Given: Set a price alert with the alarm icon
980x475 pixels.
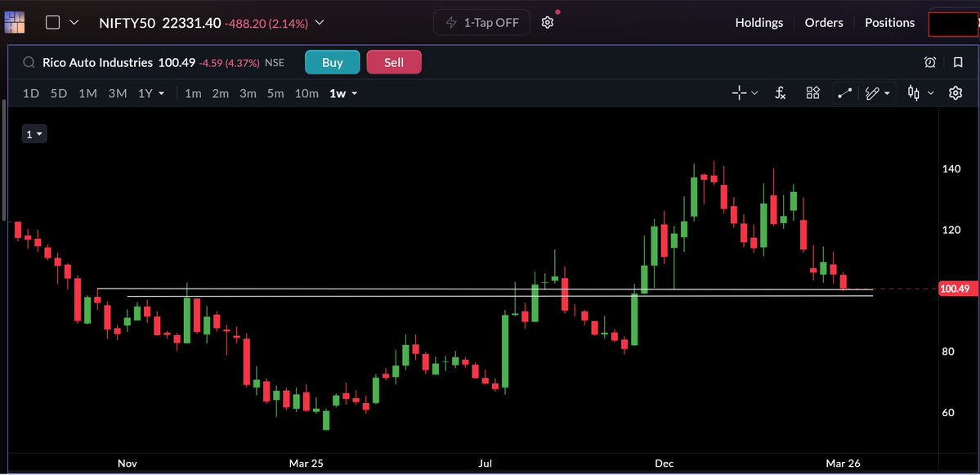Looking at the screenshot, I should point(930,62).
